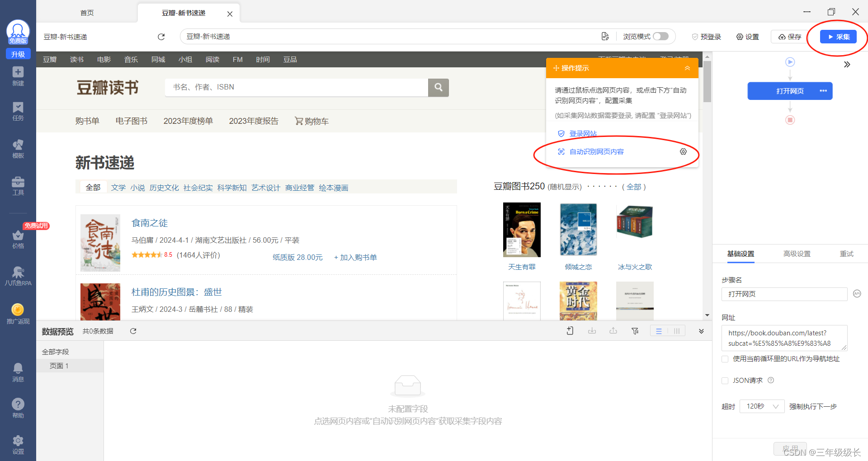Screen dimensions: 868x461
Task: Open the 音乐 menu in Douban nav
Action: (x=131, y=59)
